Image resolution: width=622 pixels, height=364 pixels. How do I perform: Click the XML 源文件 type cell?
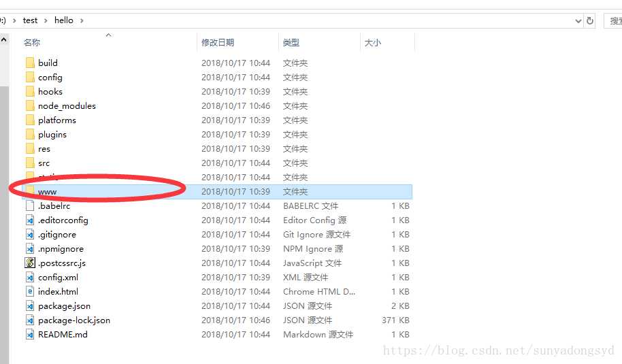(306, 277)
